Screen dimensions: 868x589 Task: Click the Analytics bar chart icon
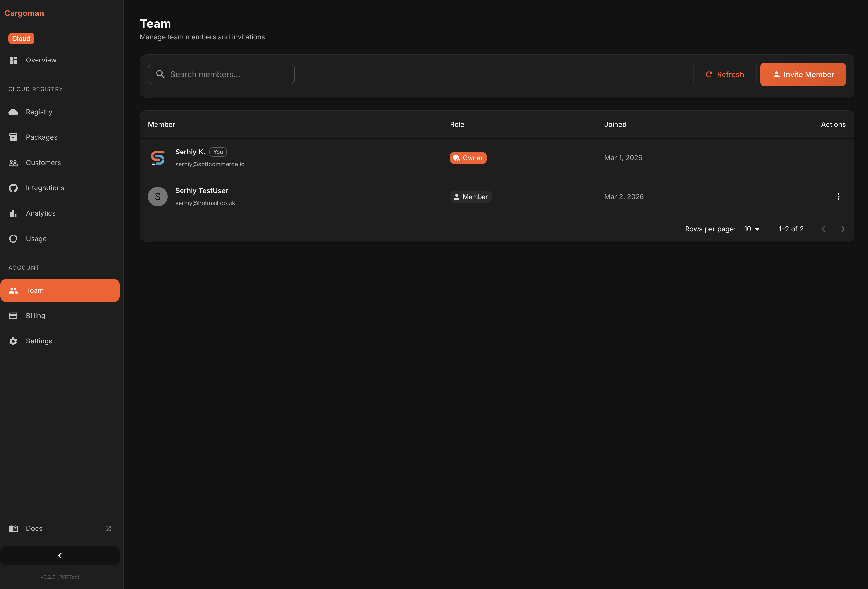click(x=13, y=213)
